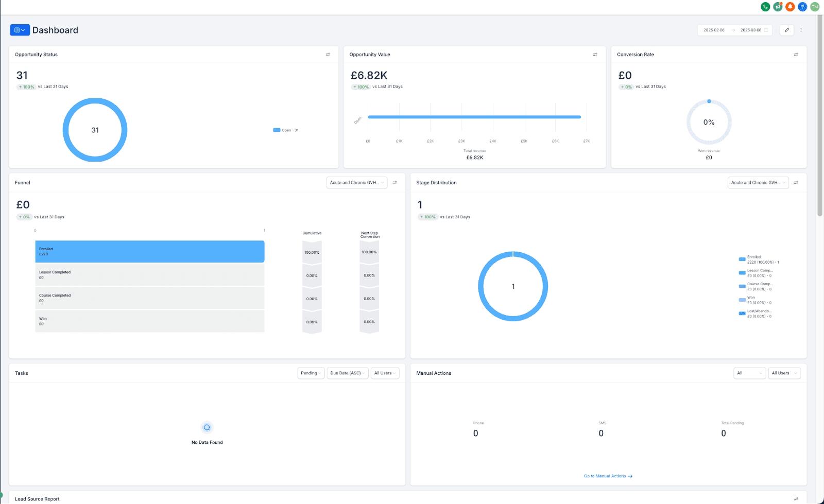Click the Won funnel row
Screen dimensions: 824x504
click(x=150, y=321)
